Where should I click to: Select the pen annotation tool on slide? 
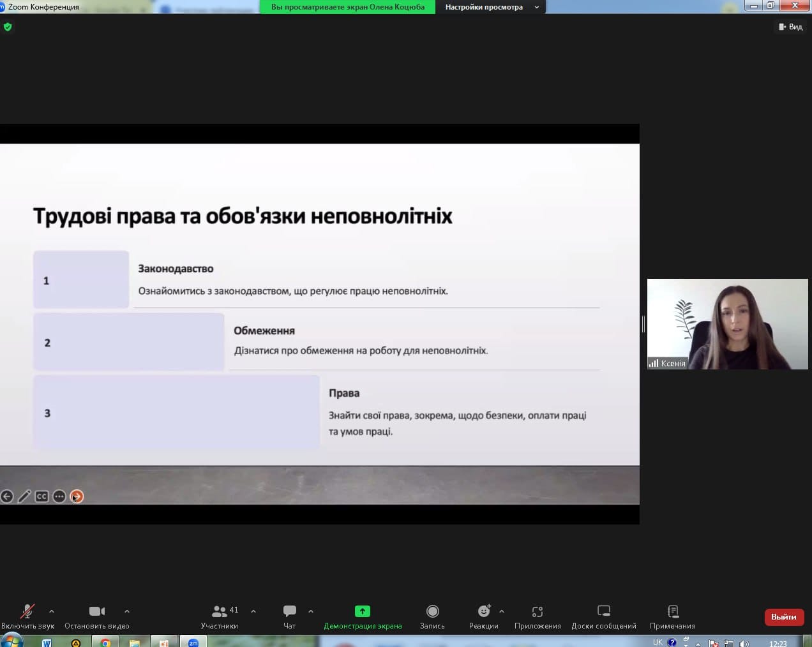coord(24,496)
